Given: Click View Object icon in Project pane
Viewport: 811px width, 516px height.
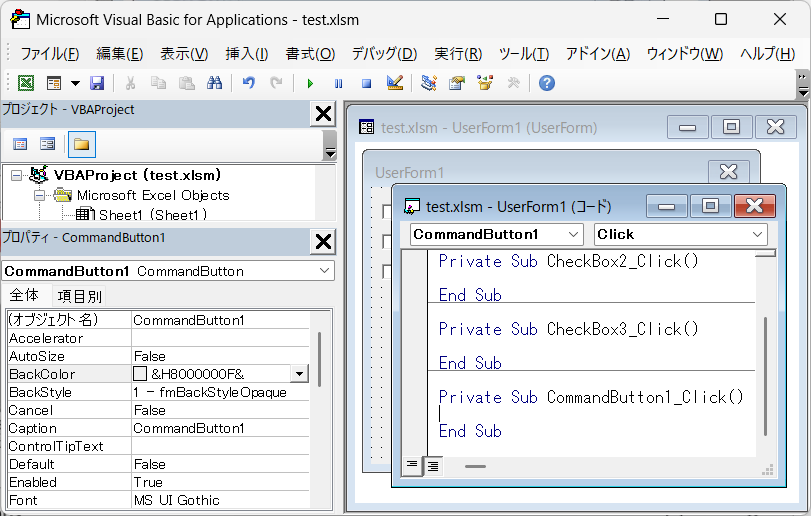Looking at the screenshot, I should tap(48, 144).
